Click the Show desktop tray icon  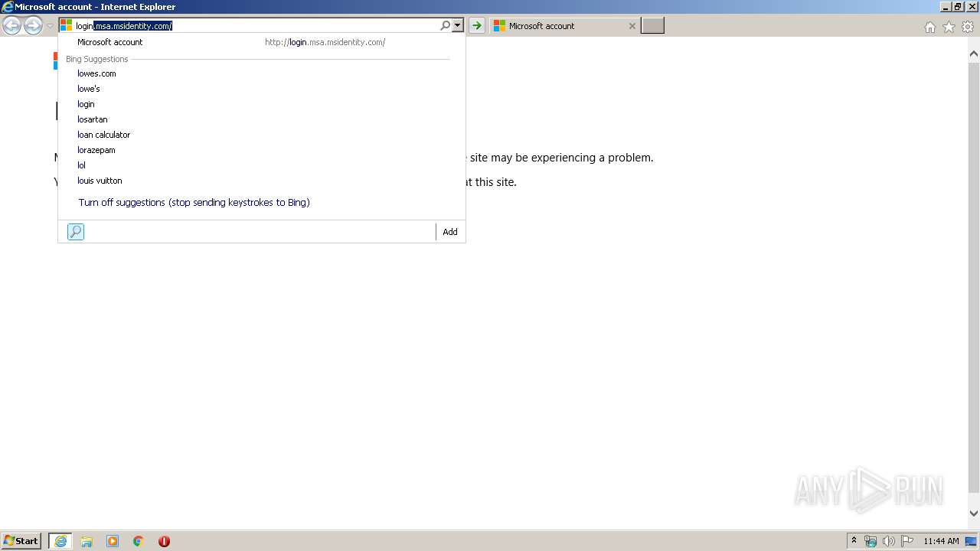pos(972,541)
